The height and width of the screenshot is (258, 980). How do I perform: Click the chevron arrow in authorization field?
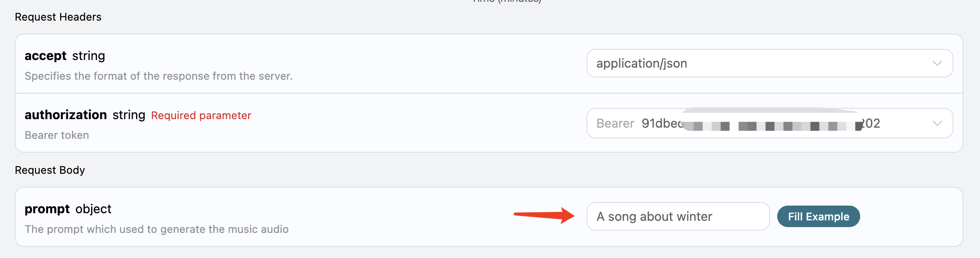point(937,123)
